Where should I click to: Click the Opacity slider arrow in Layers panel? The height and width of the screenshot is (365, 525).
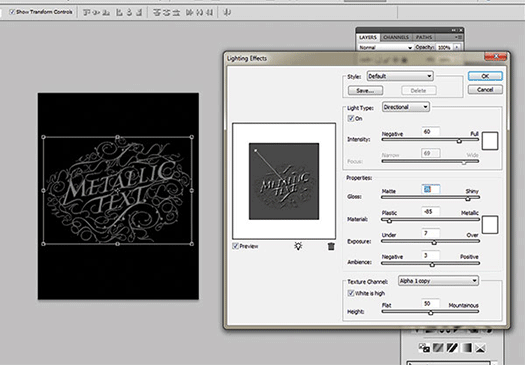pyautogui.click(x=457, y=48)
